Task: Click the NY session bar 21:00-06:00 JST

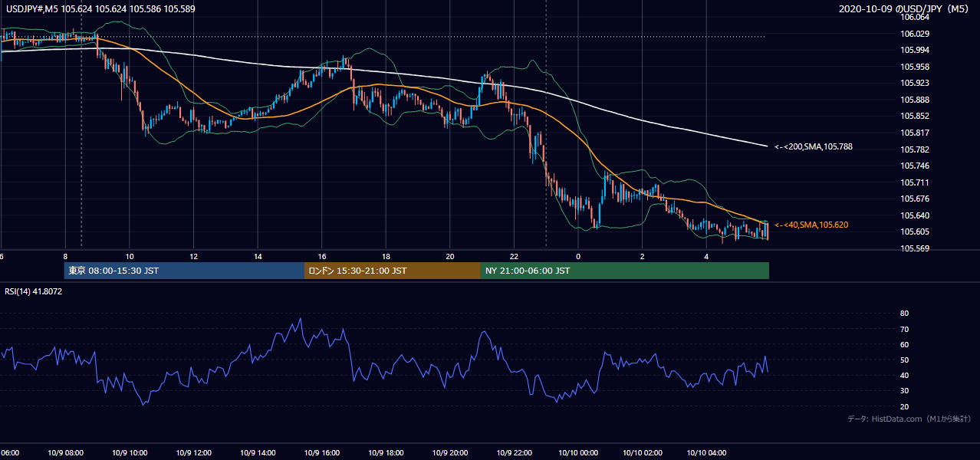Action: pos(625,271)
